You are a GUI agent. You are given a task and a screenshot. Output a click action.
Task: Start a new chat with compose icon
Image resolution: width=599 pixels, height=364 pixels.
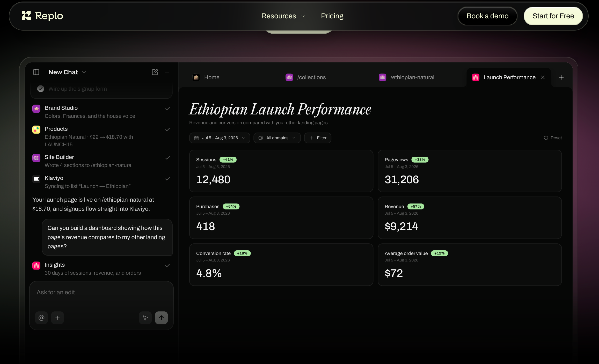(x=155, y=72)
